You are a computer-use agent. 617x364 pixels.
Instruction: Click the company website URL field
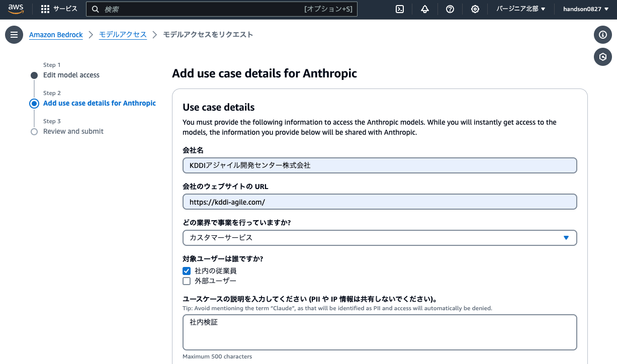point(380,201)
